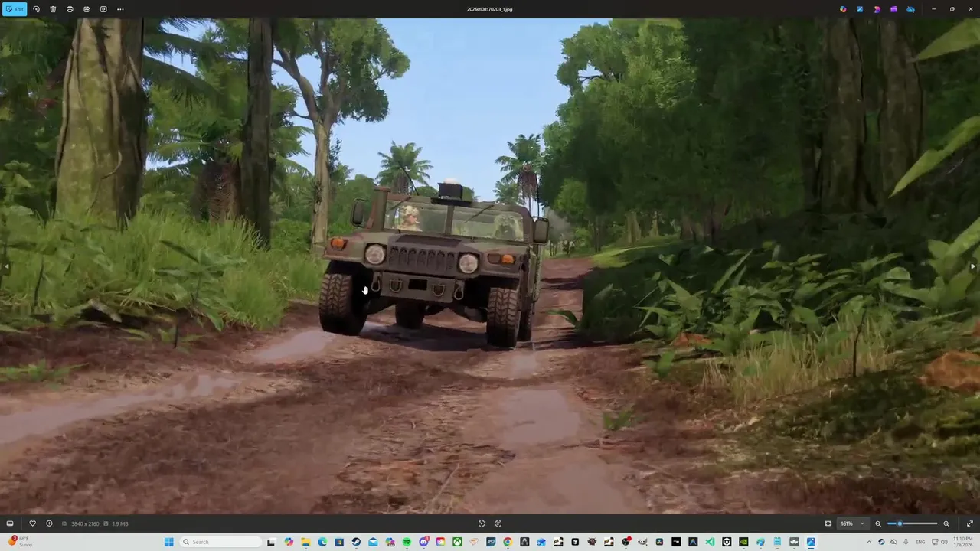980x551 pixels.
Task: Click the 1.9 MB file size text
Action: (119, 523)
